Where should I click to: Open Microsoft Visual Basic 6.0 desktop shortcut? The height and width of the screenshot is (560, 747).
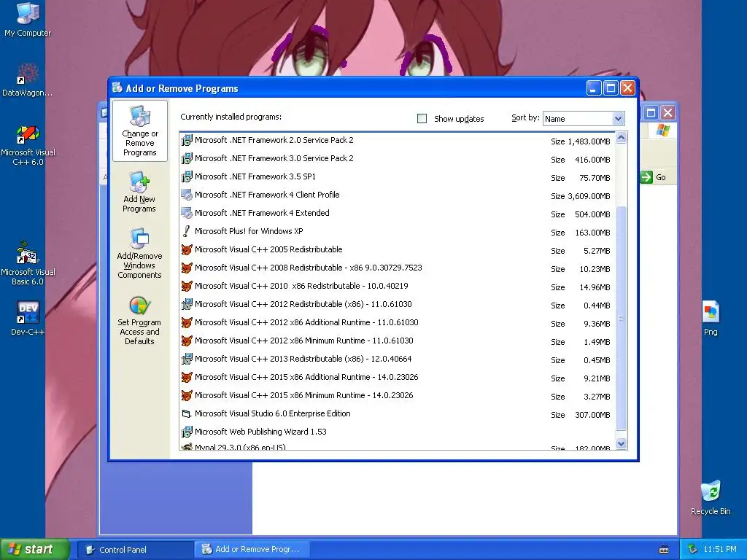point(28,263)
